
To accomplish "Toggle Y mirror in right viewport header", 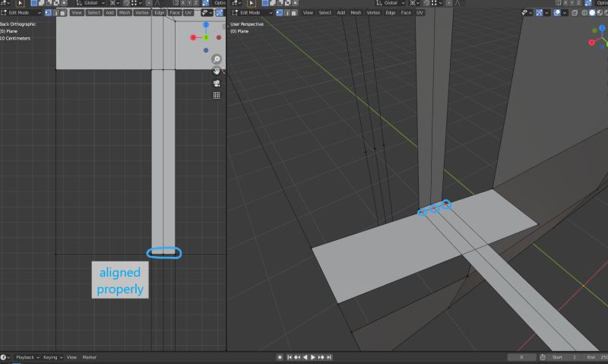I will [x=572, y=3].
